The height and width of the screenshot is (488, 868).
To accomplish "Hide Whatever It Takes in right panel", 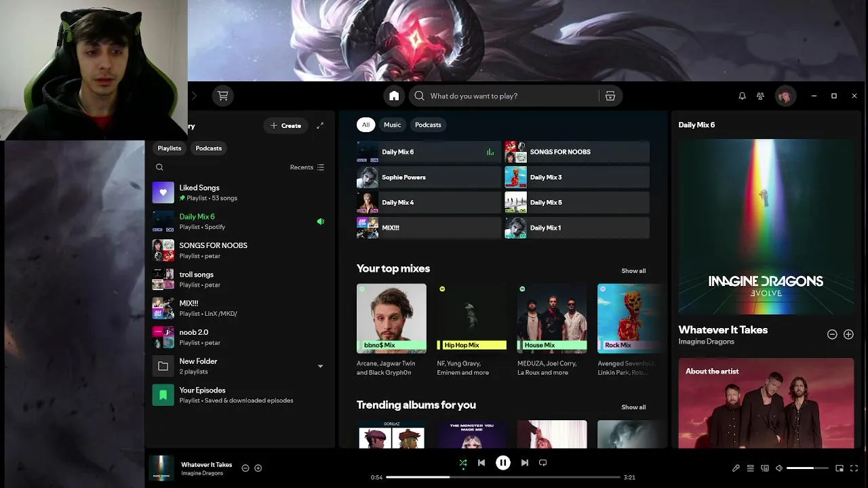I will point(832,334).
